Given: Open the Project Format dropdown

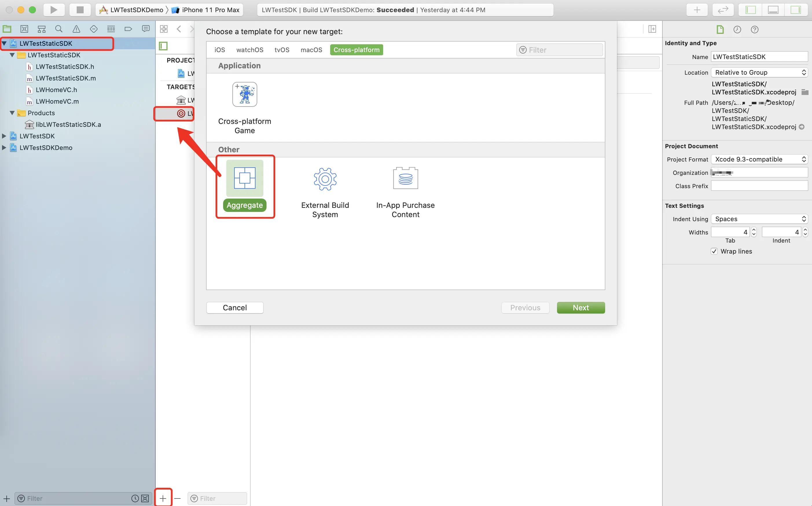Looking at the screenshot, I should point(759,159).
